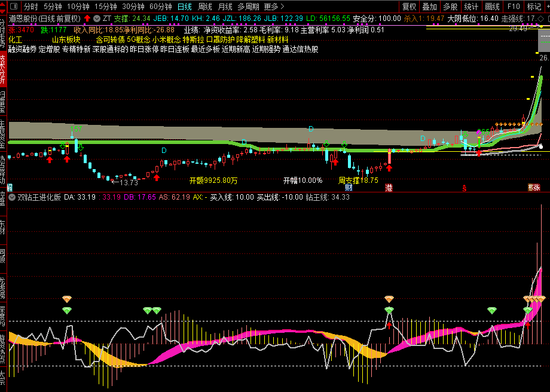Click the red up arrow beside 道恩股份 title

coord(87,19)
